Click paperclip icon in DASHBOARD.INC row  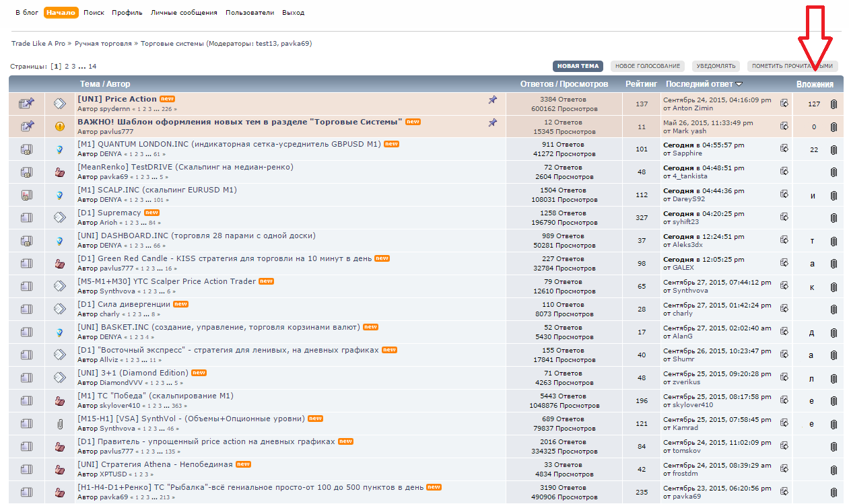(834, 241)
